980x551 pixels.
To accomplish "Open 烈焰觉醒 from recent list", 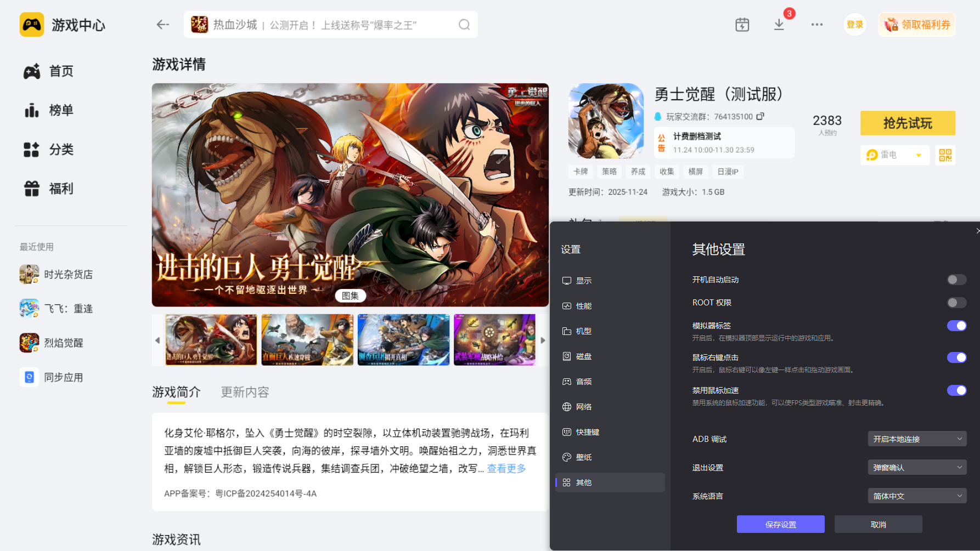I will pos(52,343).
